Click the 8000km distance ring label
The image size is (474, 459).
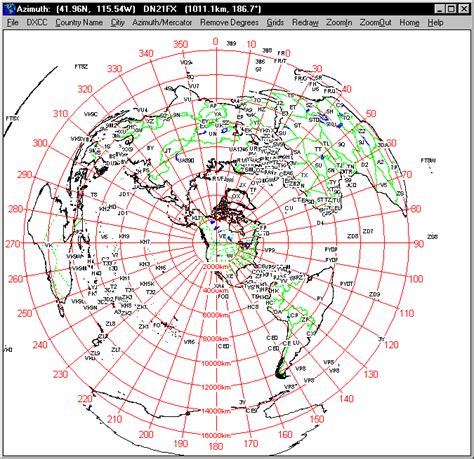tap(216, 339)
